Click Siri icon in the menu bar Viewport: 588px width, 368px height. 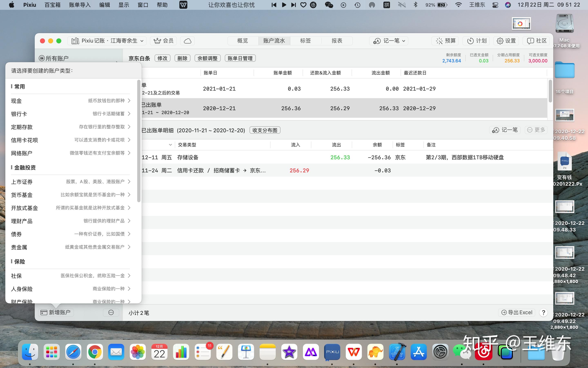[508, 5]
